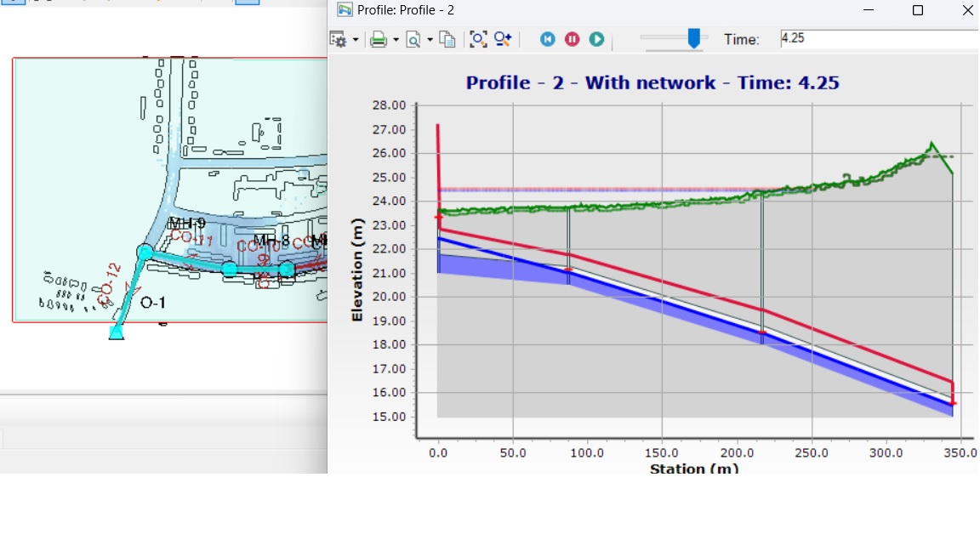
Task: Maximize the Profile - 2 window
Action: click(918, 10)
